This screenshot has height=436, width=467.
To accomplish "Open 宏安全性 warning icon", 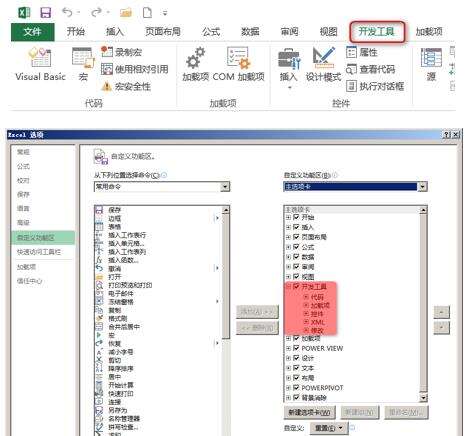I will click(106, 87).
